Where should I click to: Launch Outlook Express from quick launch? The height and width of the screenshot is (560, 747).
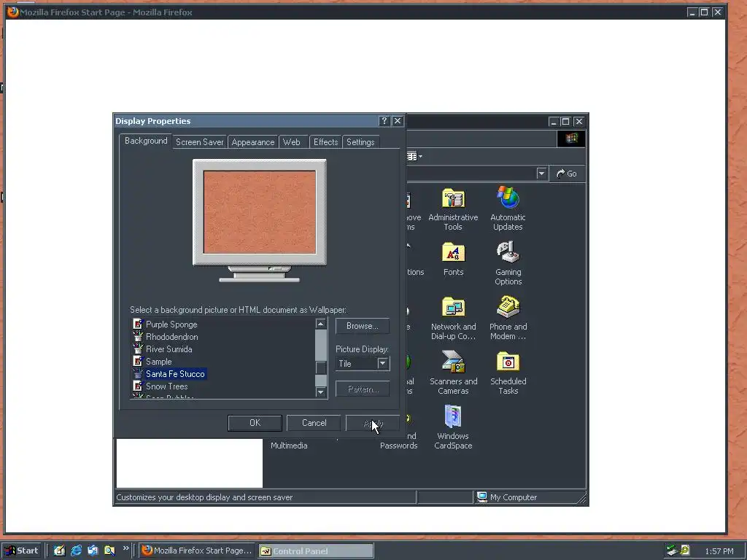point(93,551)
